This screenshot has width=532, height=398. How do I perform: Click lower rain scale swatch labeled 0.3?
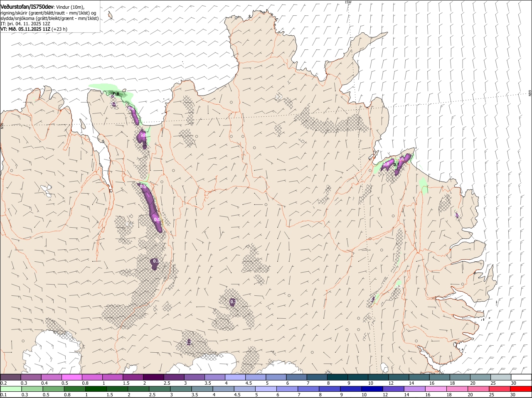coord(32,389)
